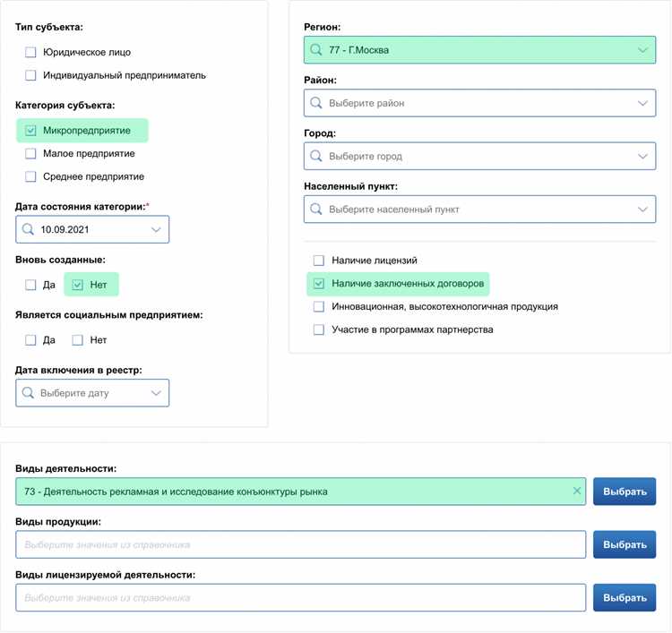
Task: Click the magnifier icon in the Район field
Action: pyautogui.click(x=316, y=103)
